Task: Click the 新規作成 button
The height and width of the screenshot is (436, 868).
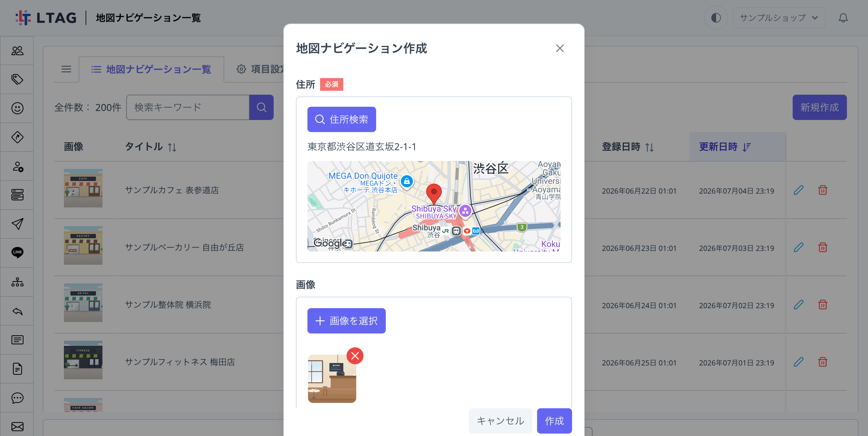Action: 819,107
